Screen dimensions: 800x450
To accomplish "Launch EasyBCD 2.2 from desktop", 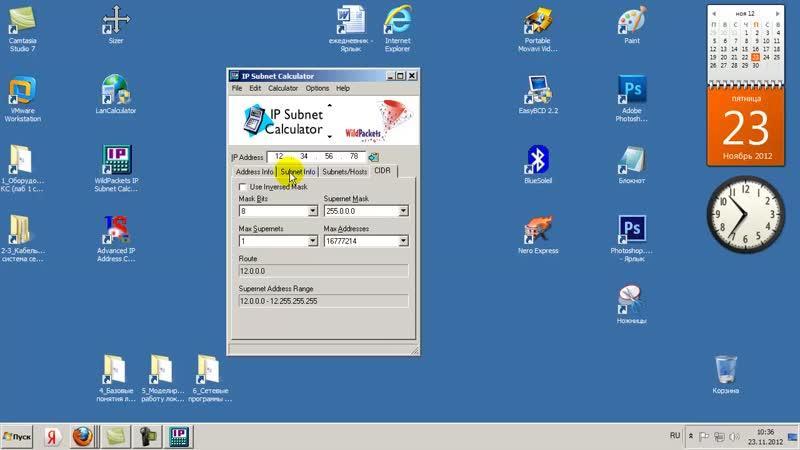I will [538, 91].
